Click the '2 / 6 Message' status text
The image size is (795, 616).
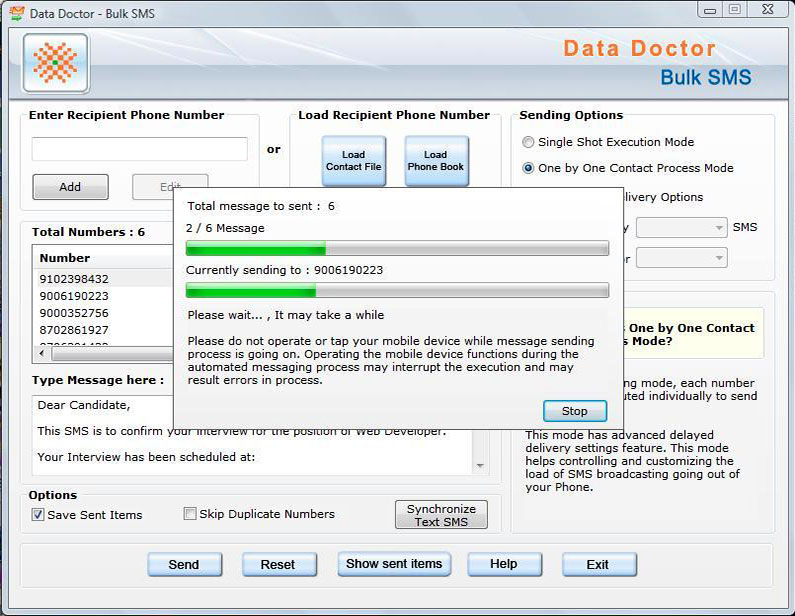click(x=225, y=228)
